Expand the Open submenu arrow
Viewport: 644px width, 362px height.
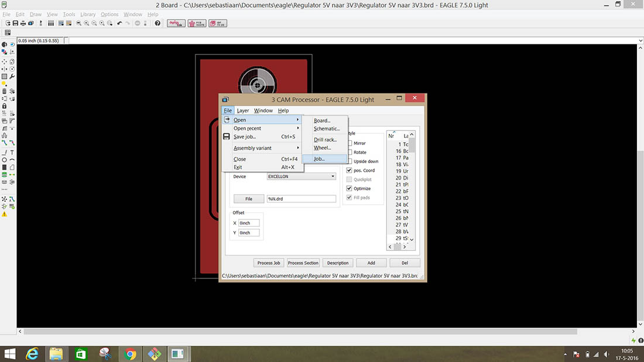(298, 120)
